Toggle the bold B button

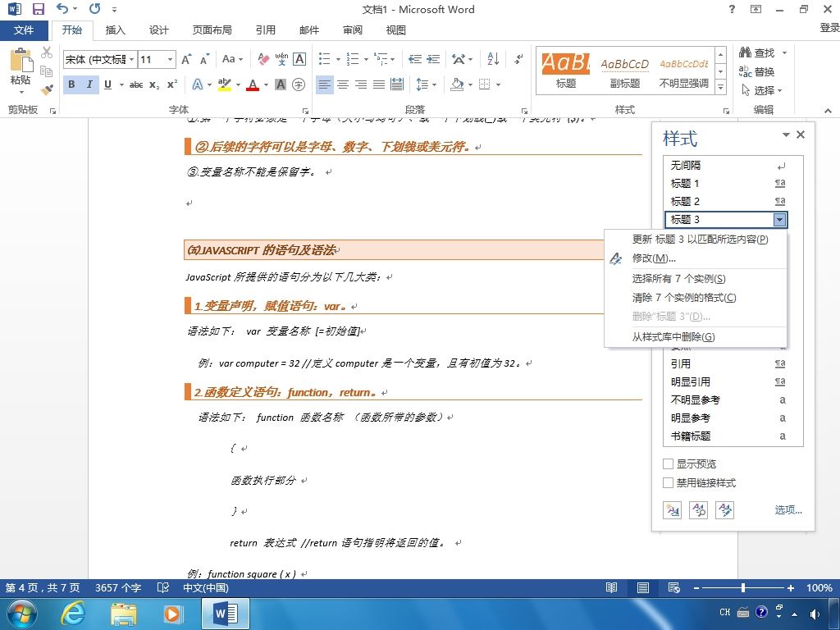pos(72,84)
